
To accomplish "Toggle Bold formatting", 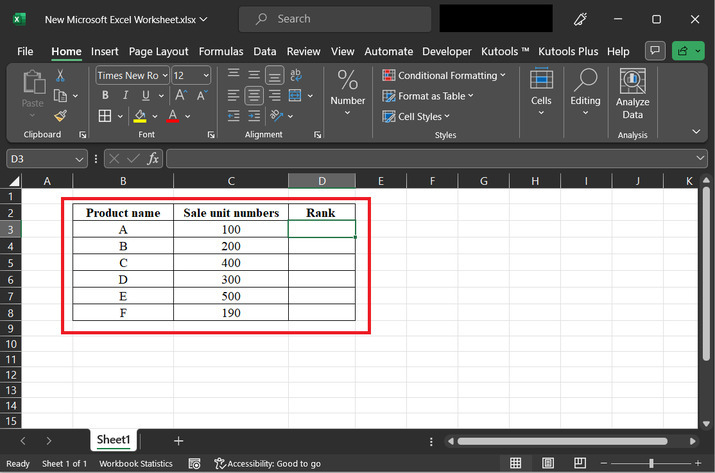I will pyautogui.click(x=105, y=96).
